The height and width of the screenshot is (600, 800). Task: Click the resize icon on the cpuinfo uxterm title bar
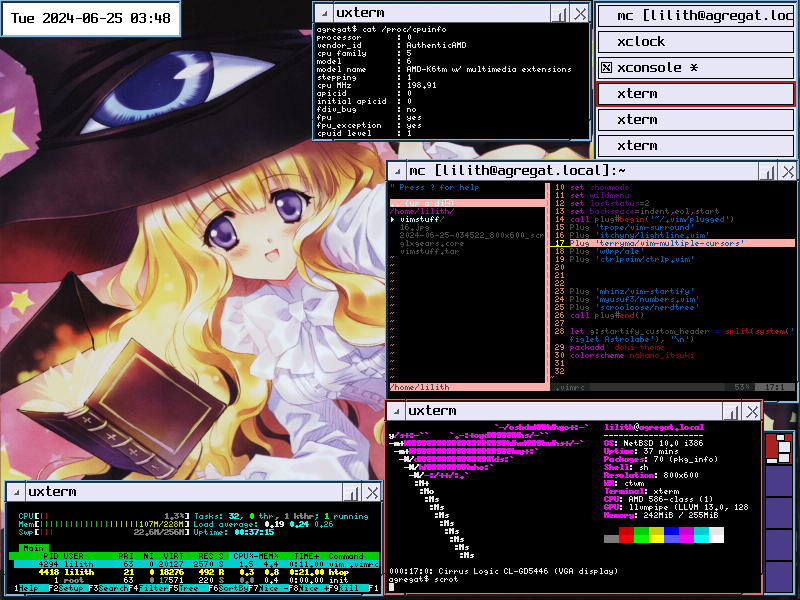click(x=560, y=13)
